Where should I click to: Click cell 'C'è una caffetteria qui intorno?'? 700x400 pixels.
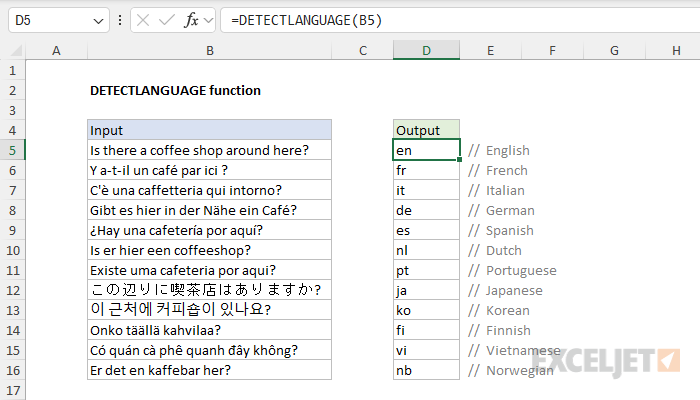coord(209,190)
